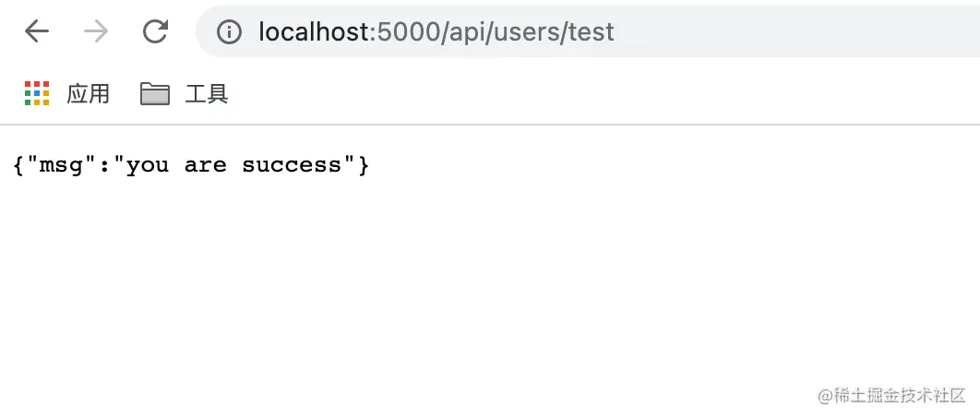980x419 pixels.
Task: View site information via the info icon
Action: pos(228,32)
